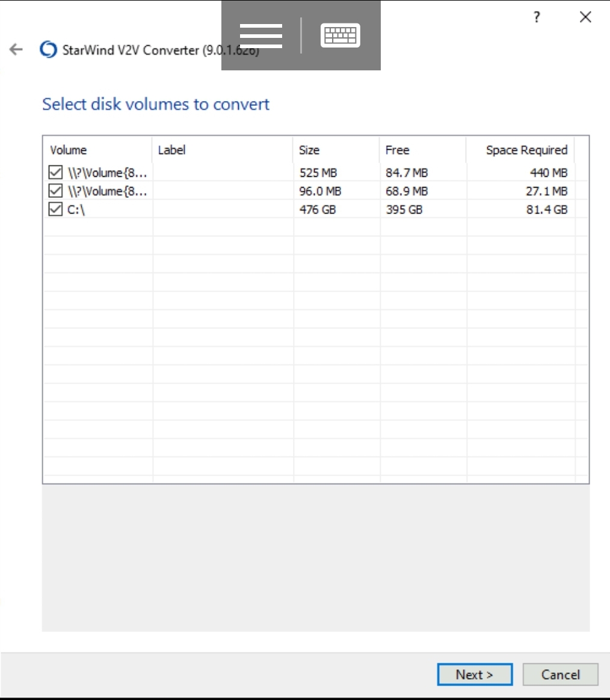This screenshot has width=610, height=700.
Task: Click the StarWind V2V Converter title text
Action: point(161,50)
